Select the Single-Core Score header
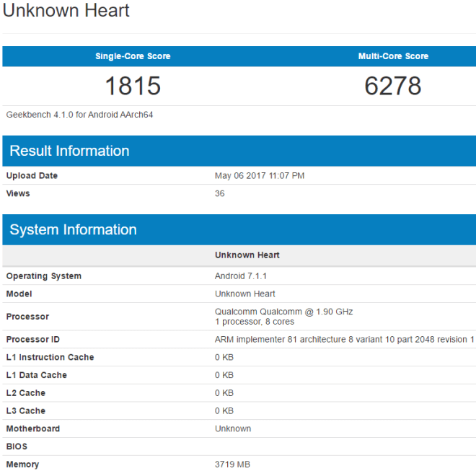 pos(133,56)
